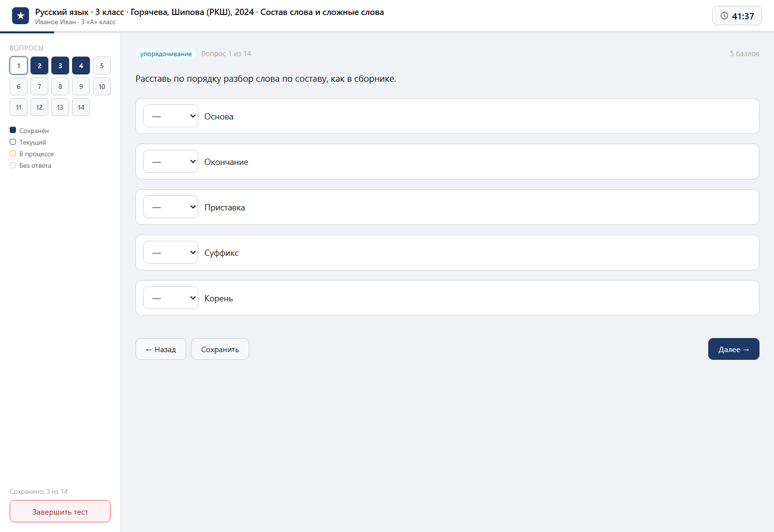Screen dimensions: 774x532
Task: Click the Сохранено: 3 из 14 status text
Action: 39,491
